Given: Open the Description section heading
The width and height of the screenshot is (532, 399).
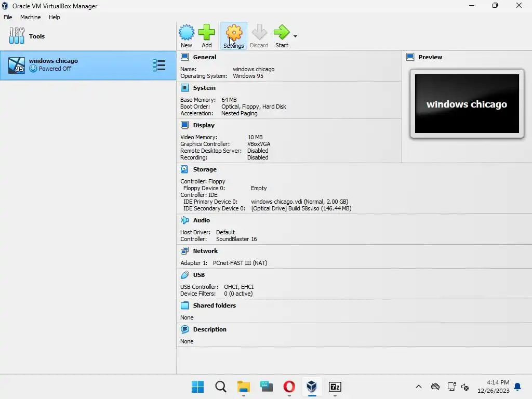Looking at the screenshot, I should pyautogui.click(x=210, y=329).
